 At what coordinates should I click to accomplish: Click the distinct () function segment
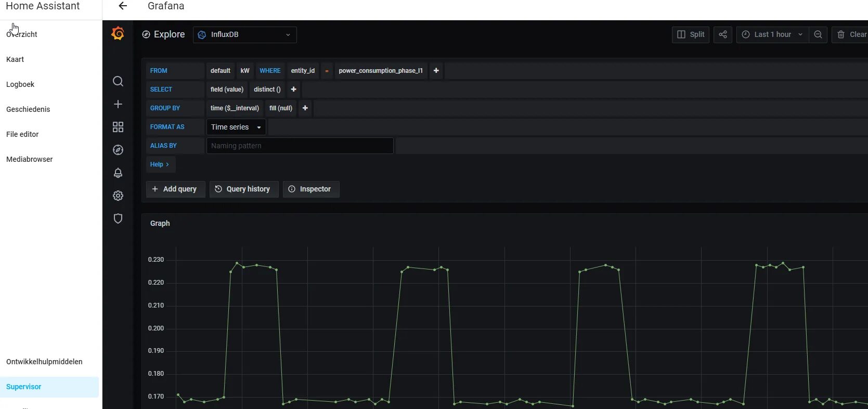[x=267, y=90]
